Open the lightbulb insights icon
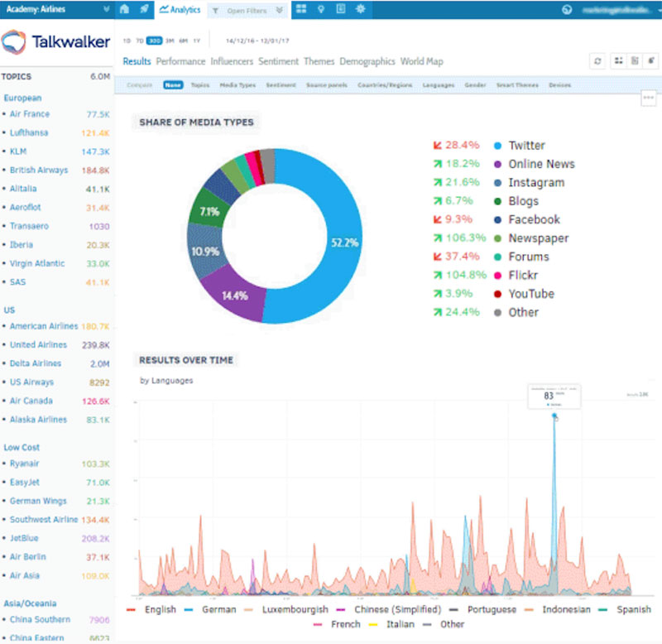 321,9
